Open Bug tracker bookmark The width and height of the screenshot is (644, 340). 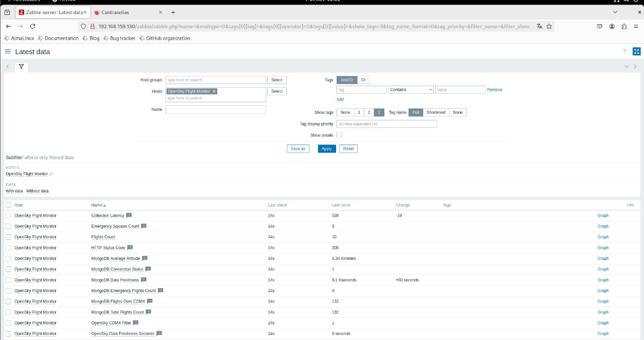coord(119,38)
